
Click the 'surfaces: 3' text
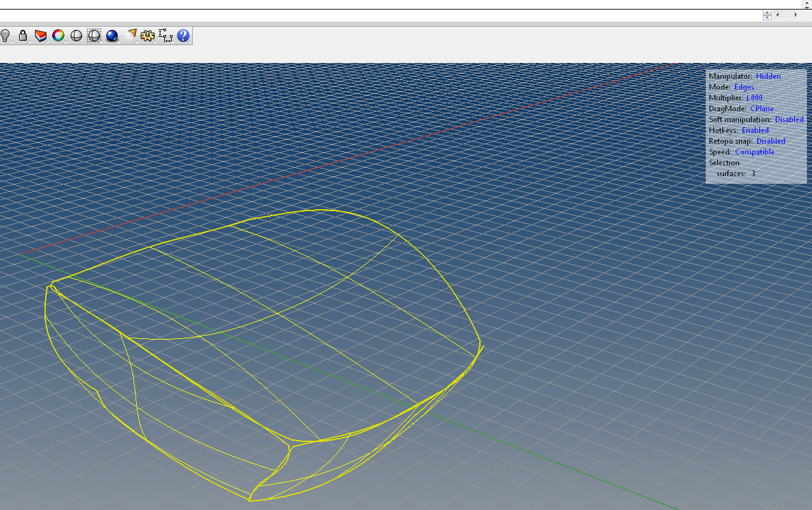tap(736, 174)
